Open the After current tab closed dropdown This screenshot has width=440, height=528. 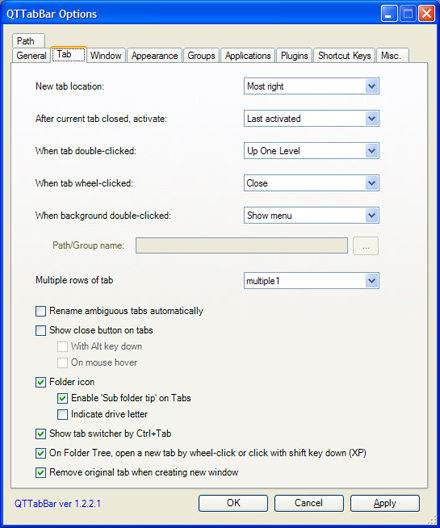click(x=311, y=119)
